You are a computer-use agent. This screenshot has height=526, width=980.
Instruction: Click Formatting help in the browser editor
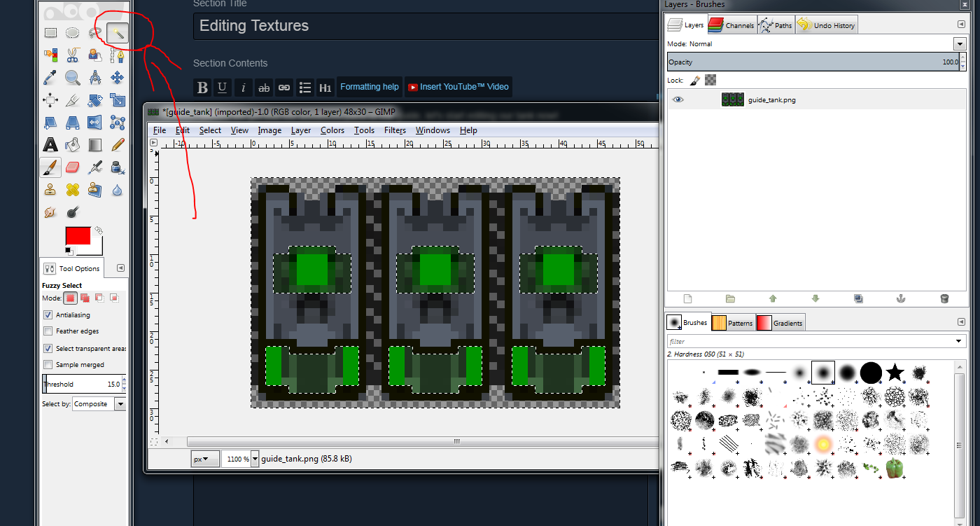[x=370, y=87]
